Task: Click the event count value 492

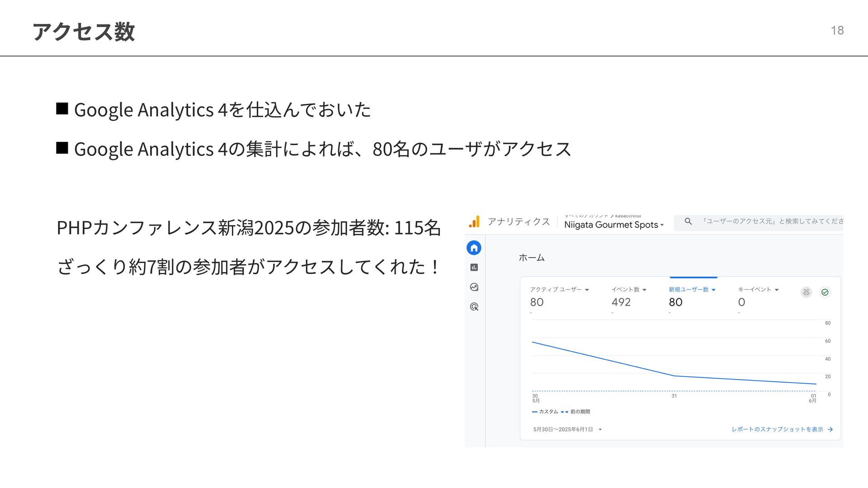Action: 621,302
